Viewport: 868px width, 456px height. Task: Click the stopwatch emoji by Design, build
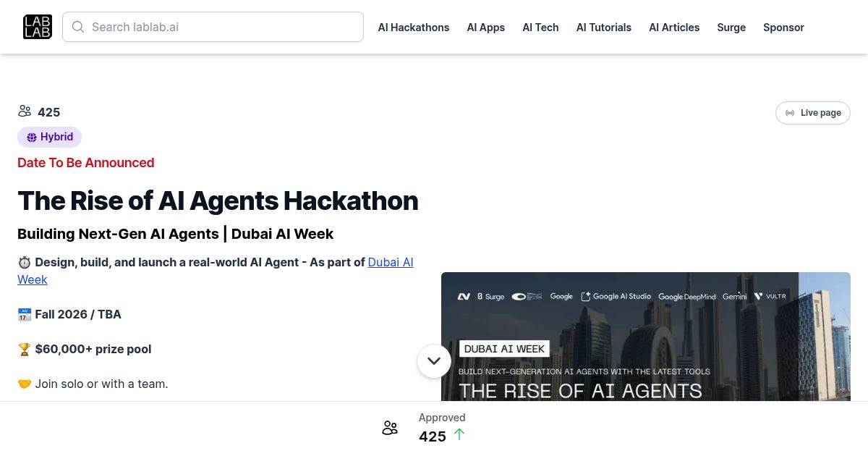25,262
